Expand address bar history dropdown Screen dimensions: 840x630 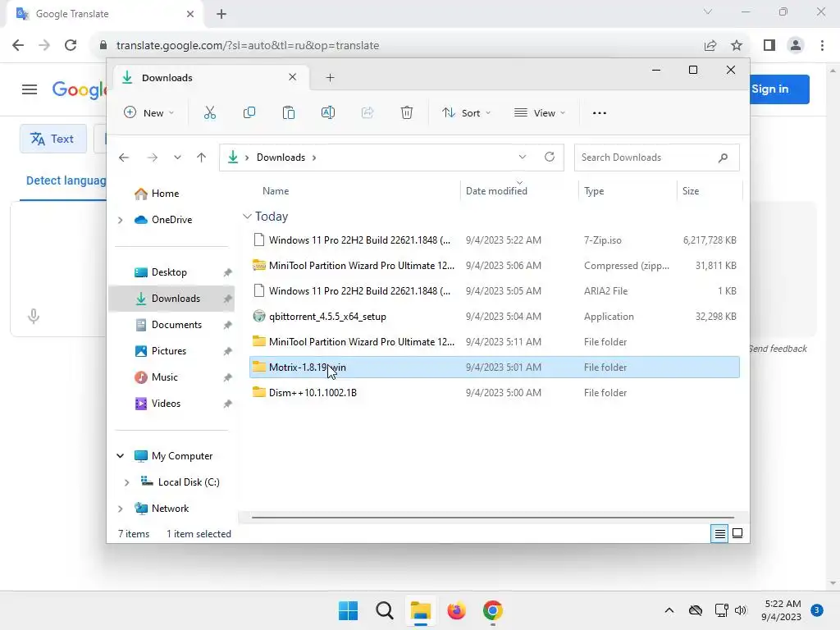click(523, 157)
